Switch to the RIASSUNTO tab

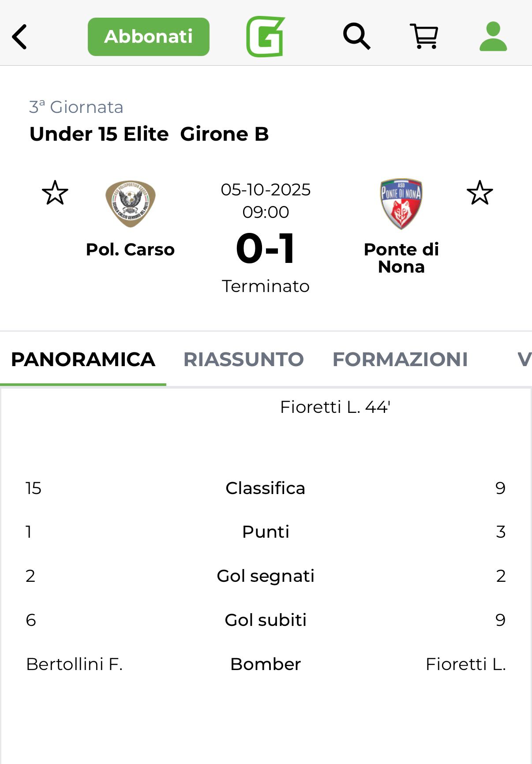coord(244,360)
